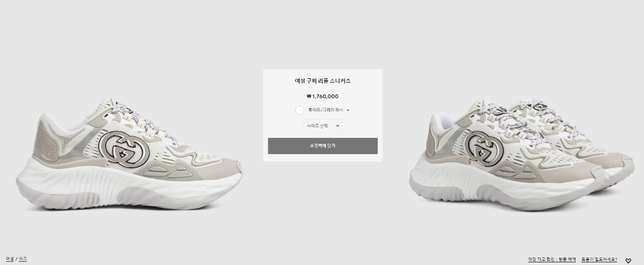This screenshot has height=265, width=644.
Task: Select the white color swatch circle
Action: pyautogui.click(x=299, y=110)
